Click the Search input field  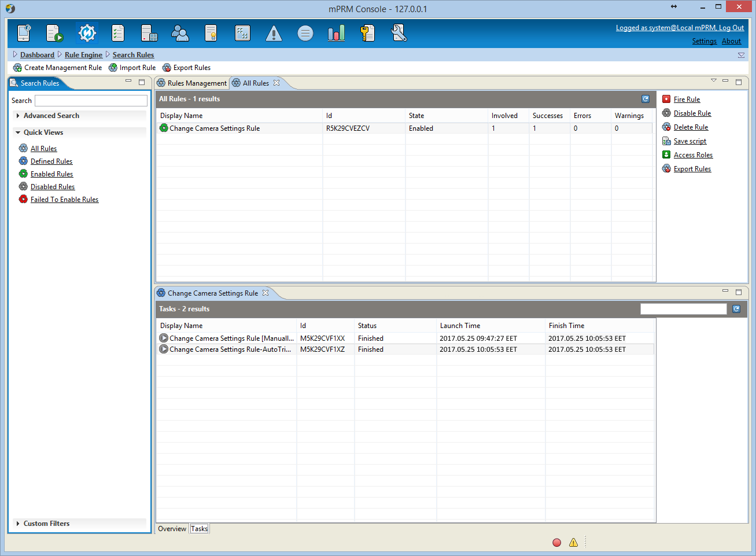coord(91,101)
